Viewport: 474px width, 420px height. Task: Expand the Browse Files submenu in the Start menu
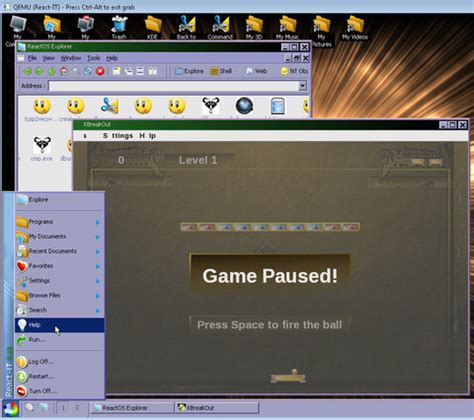pyautogui.click(x=60, y=295)
